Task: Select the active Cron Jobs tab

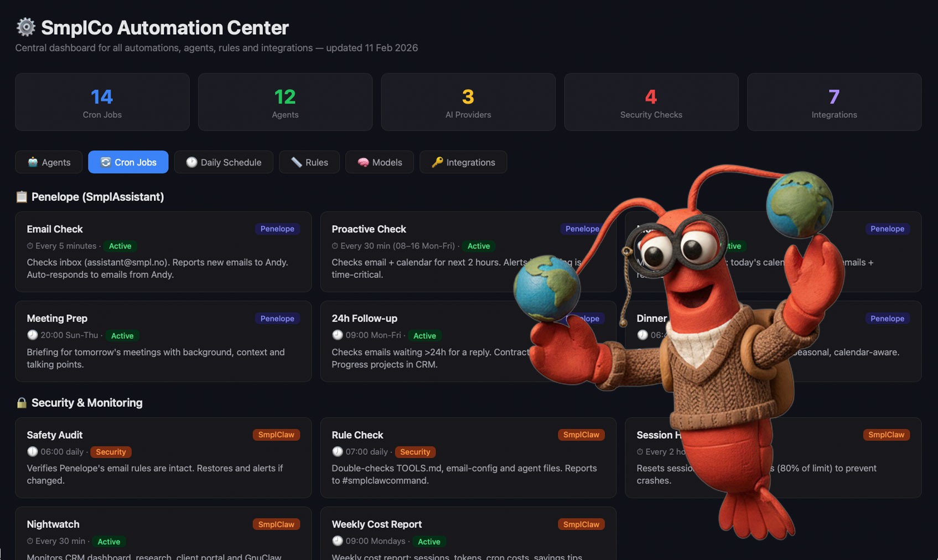Action: click(x=128, y=162)
